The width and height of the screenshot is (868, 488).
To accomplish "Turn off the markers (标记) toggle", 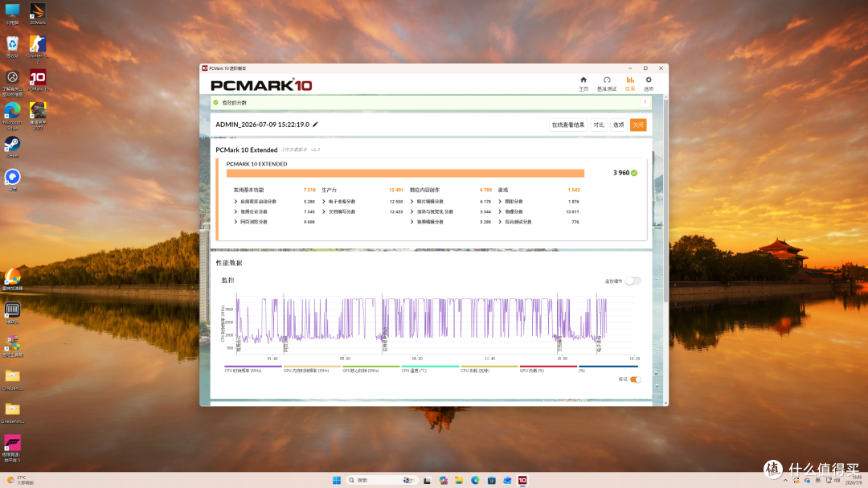I will coord(636,379).
